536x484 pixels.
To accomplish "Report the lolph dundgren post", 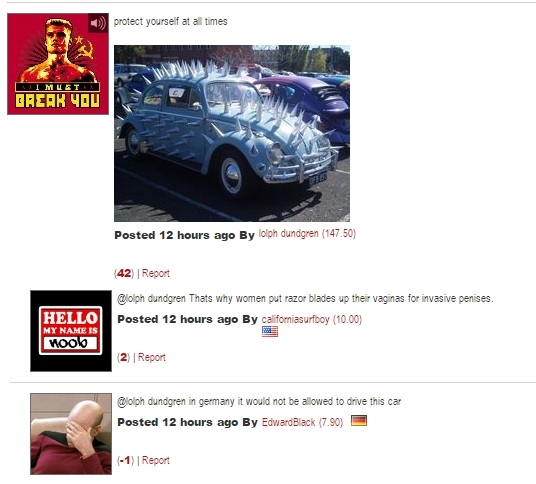I will click(x=156, y=273).
